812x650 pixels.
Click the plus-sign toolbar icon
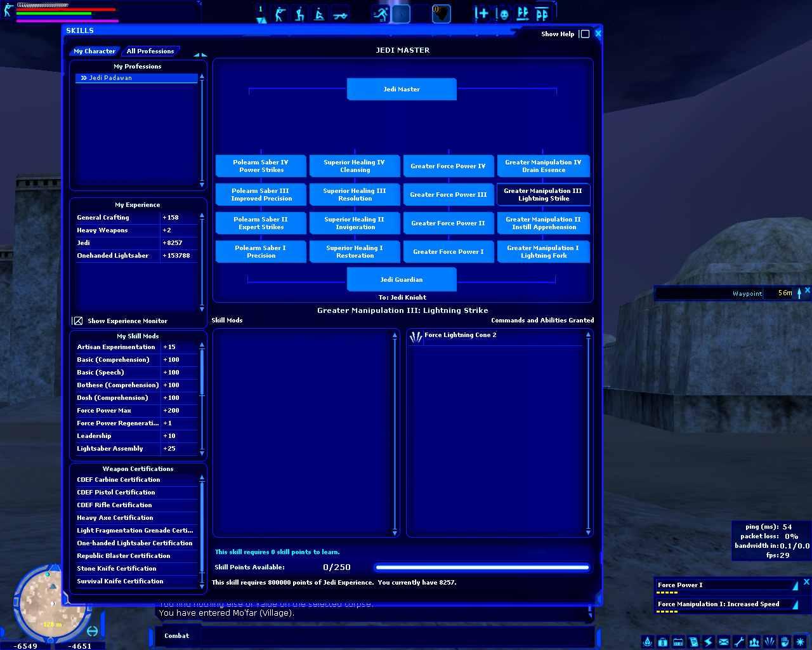[481, 13]
